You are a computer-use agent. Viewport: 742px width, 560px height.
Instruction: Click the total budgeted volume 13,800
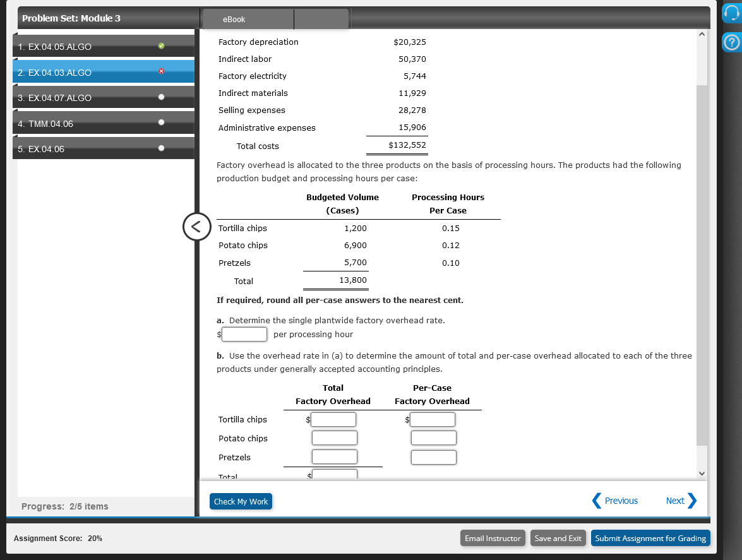click(x=353, y=280)
